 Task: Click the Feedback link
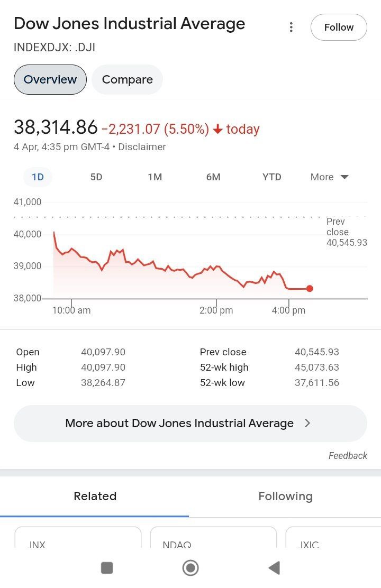[x=348, y=455]
